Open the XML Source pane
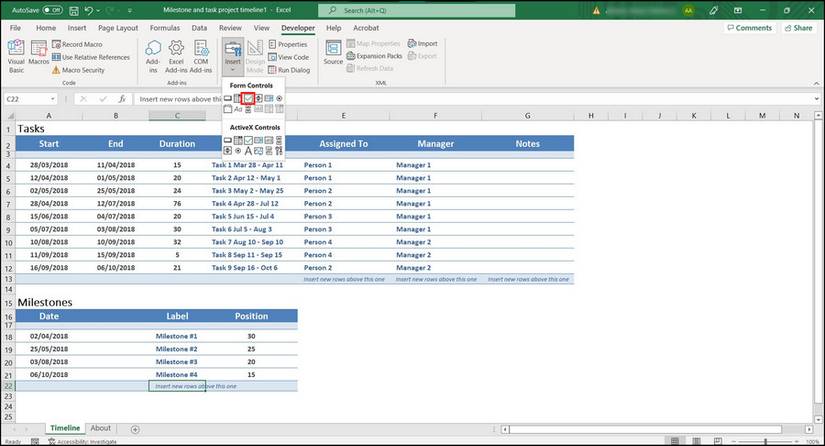The height and width of the screenshot is (446, 825). click(333, 53)
